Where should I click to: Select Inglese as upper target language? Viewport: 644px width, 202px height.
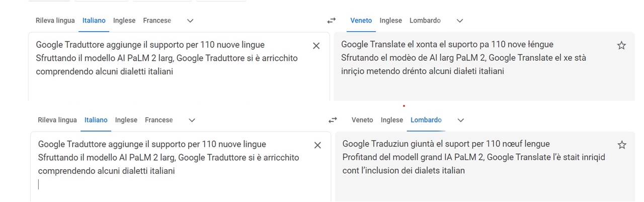click(390, 21)
